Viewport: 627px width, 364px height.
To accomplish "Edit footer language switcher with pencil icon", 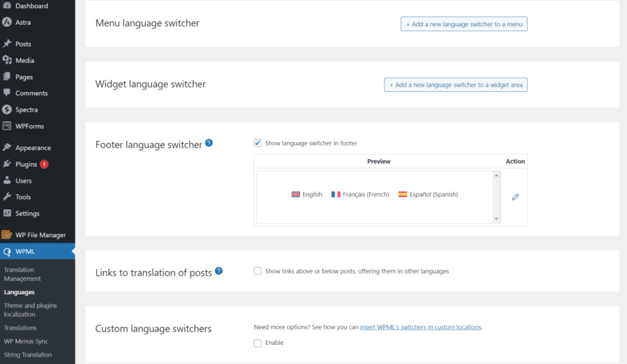I will coord(516,197).
